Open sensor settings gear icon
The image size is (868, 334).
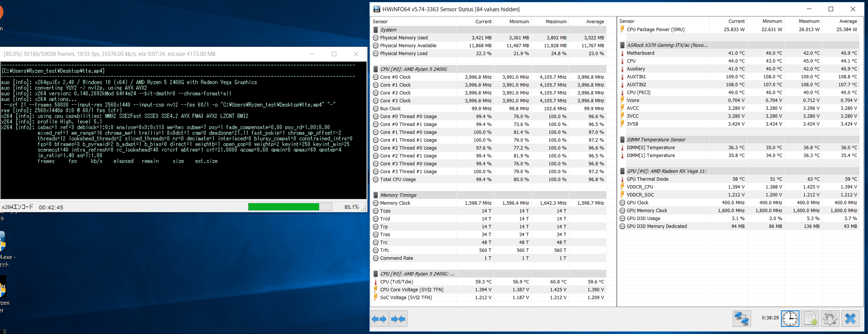click(x=830, y=319)
